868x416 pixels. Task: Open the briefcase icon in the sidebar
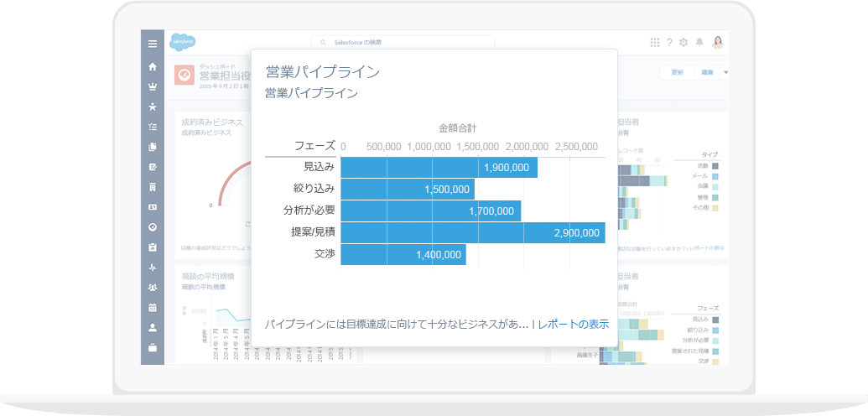tap(152, 347)
